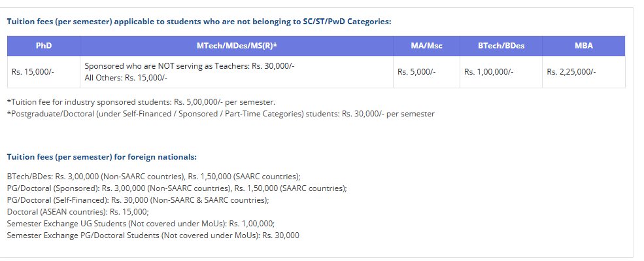Select the BTech/BDes column header

click(501, 46)
